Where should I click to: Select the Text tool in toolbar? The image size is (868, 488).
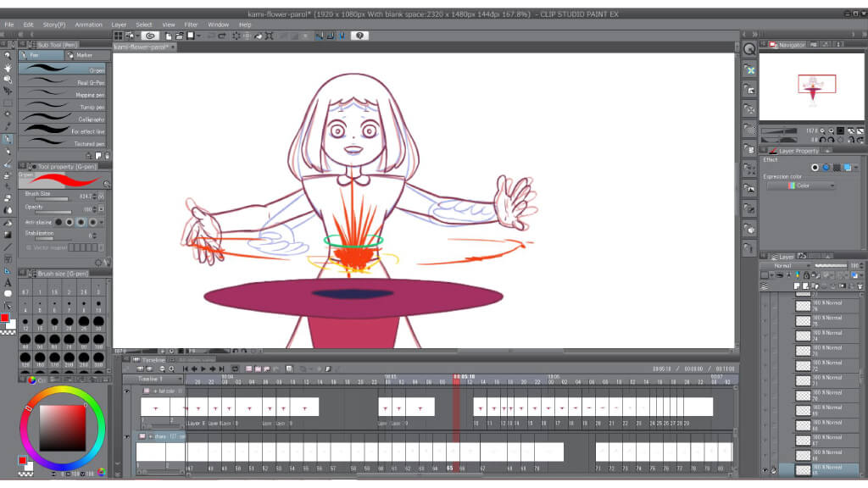click(8, 282)
